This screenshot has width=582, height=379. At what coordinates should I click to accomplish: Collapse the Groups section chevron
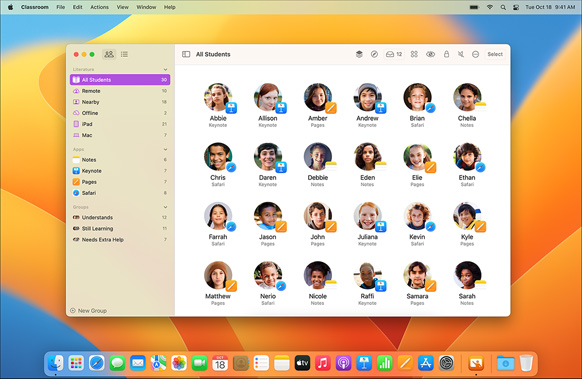click(x=166, y=207)
